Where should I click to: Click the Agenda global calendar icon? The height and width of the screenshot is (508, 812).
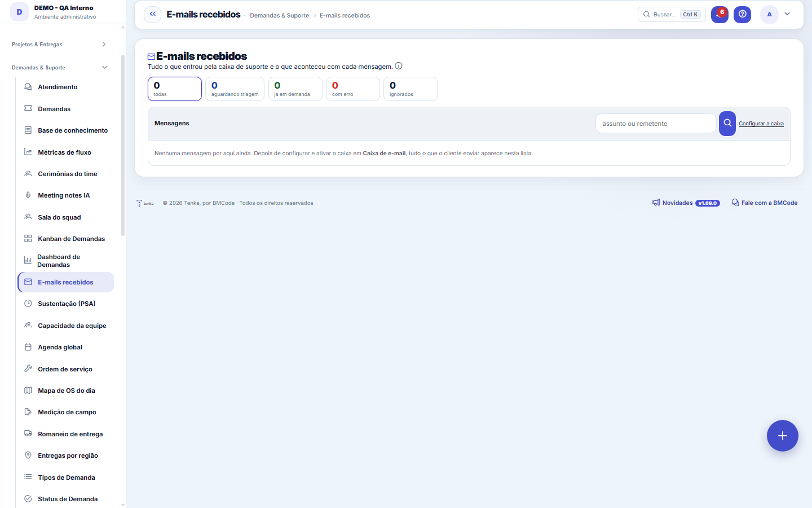tap(28, 347)
